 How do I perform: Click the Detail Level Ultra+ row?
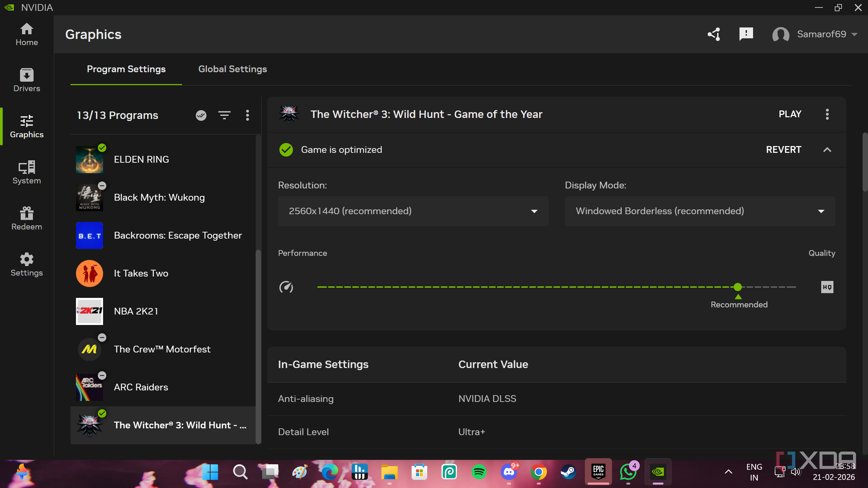pyautogui.click(x=556, y=432)
